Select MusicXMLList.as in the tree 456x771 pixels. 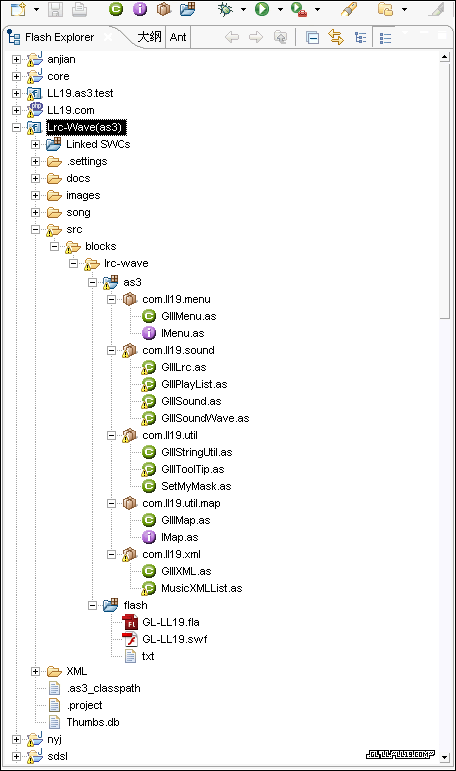click(x=202, y=589)
